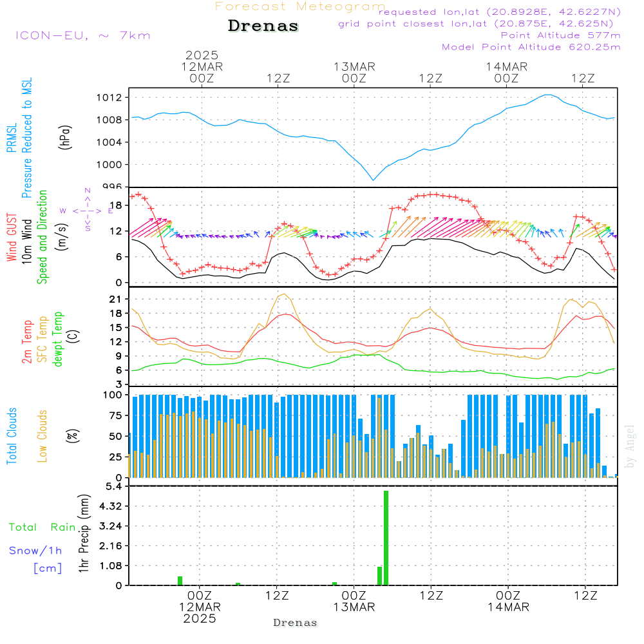
Task: Click the orange surface temperature peak near 12MAR 12Z
Action: click(283, 294)
